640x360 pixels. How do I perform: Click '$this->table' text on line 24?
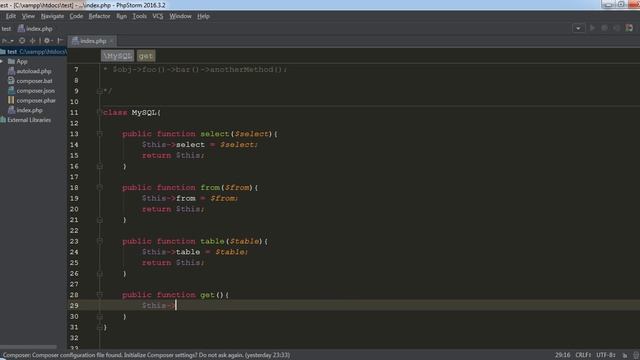tap(171, 252)
